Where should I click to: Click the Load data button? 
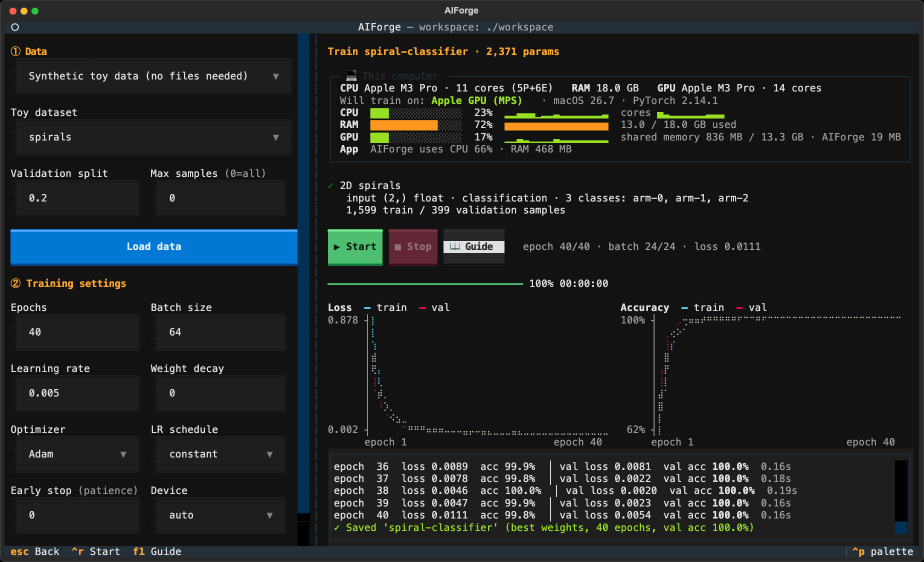pyautogui.click(x=154, y=246)
